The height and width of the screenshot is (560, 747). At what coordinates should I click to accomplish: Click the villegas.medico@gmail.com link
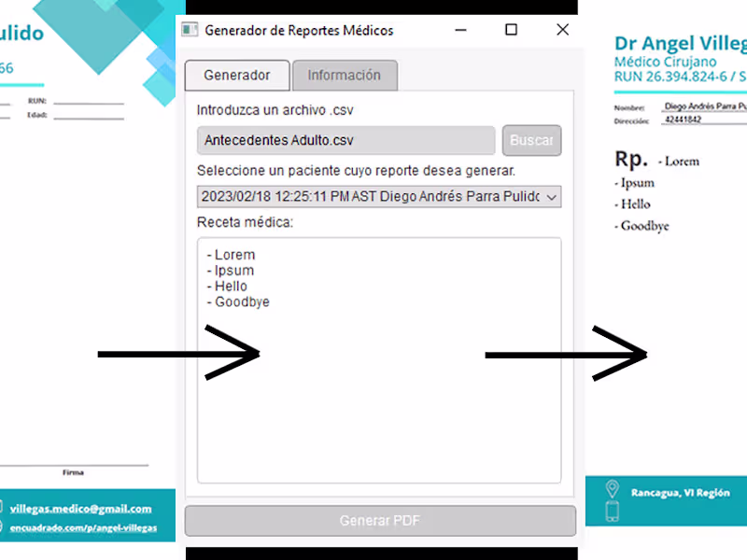[x=80, y=509]
